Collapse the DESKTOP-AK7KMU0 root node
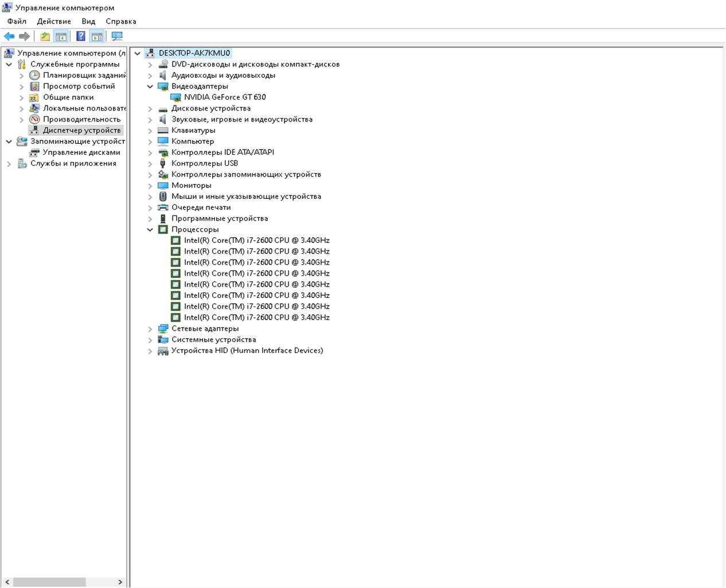 (138, 53)
